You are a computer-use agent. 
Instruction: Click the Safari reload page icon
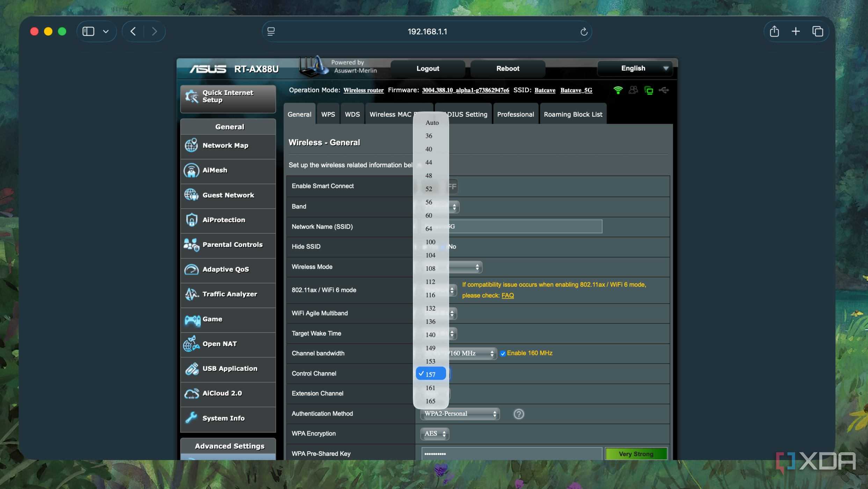(584, 31)
